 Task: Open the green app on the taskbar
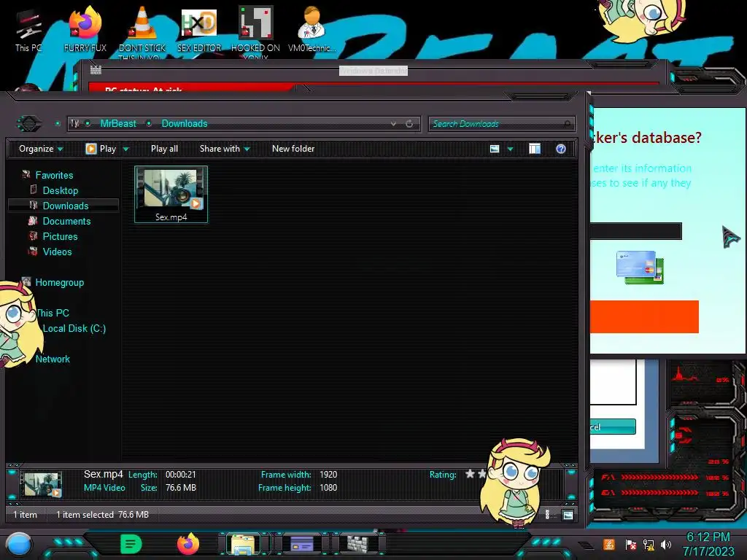coord(131,544)
